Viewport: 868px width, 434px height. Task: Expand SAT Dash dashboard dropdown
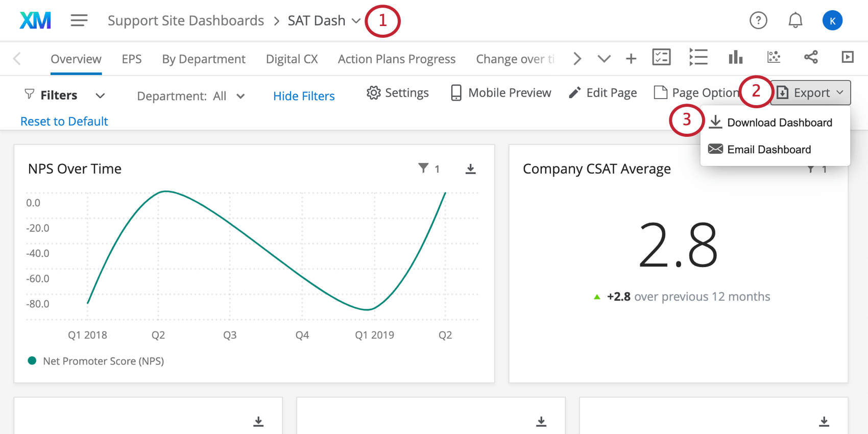(356, 21)
